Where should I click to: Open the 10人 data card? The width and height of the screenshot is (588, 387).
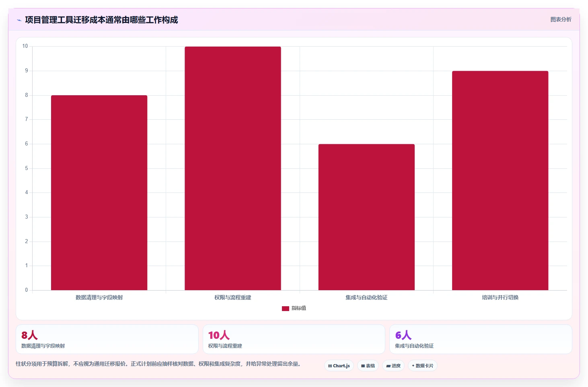click(294, 339)
